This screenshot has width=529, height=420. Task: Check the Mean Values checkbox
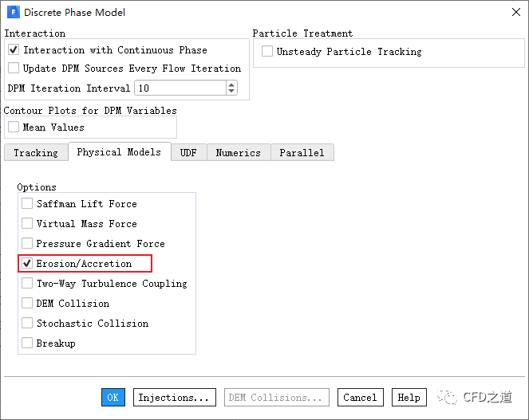[14, 128]
